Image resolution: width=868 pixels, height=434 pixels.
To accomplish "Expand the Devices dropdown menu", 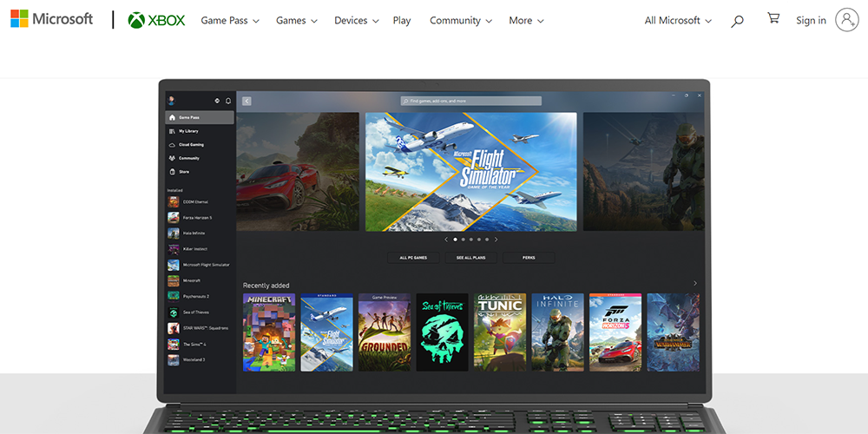I will (x=357, y=21).
